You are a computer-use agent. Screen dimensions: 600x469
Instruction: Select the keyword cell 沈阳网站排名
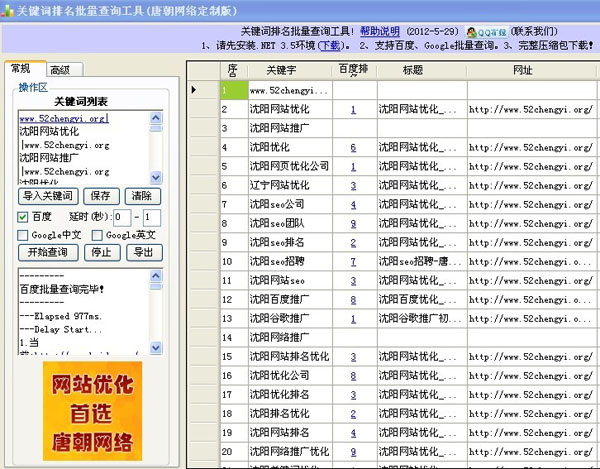click(290, 433)
